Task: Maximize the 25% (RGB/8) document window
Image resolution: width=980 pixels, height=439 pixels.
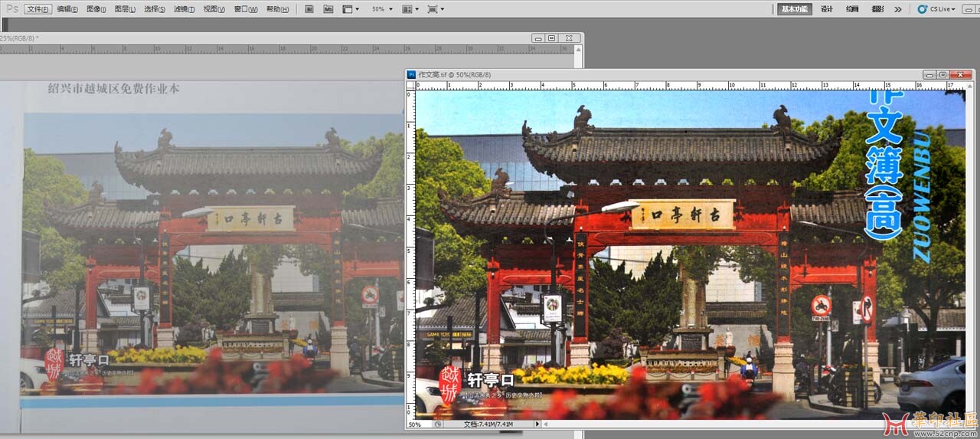Action: (551, 38)
